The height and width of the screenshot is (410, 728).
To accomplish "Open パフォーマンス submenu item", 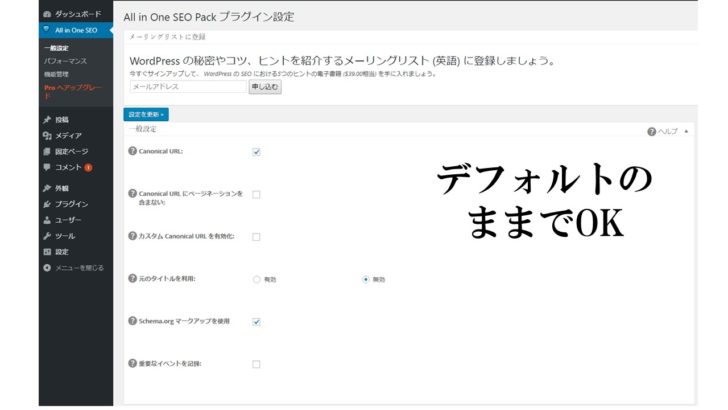I will [x=65, y=61].
